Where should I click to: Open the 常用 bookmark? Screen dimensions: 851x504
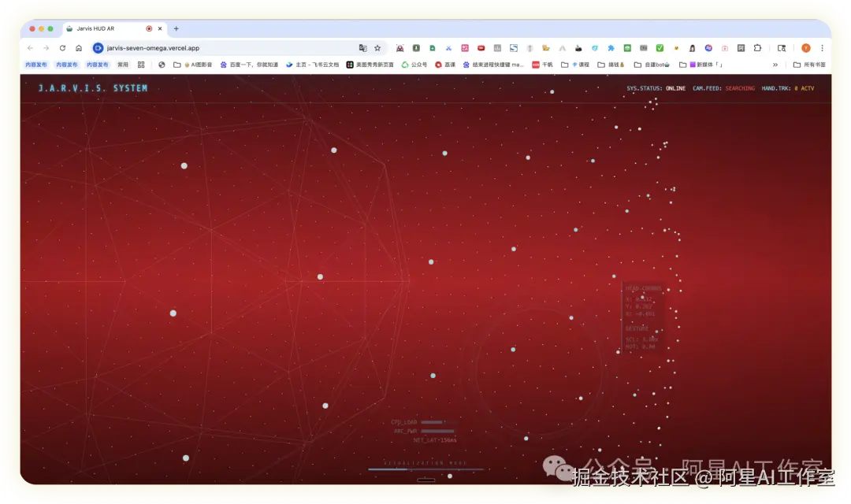tap(123, 65)
